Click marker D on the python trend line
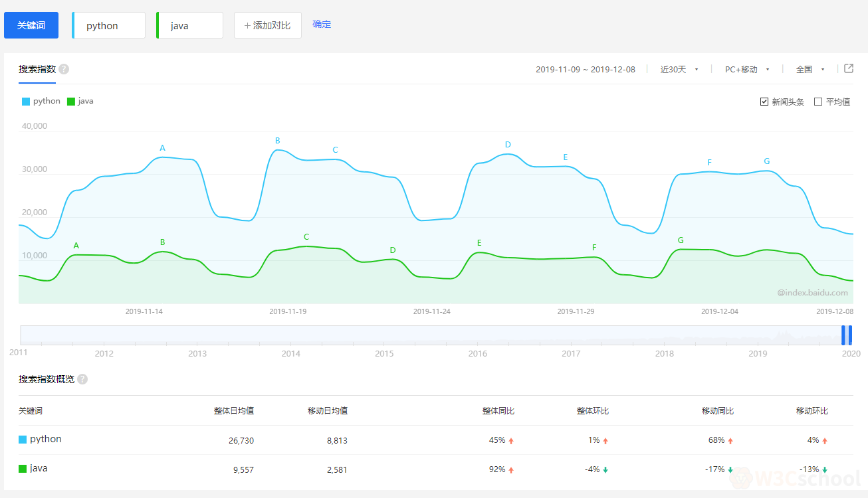The height and width of the screenshot is (498, 868). point(507,144)
